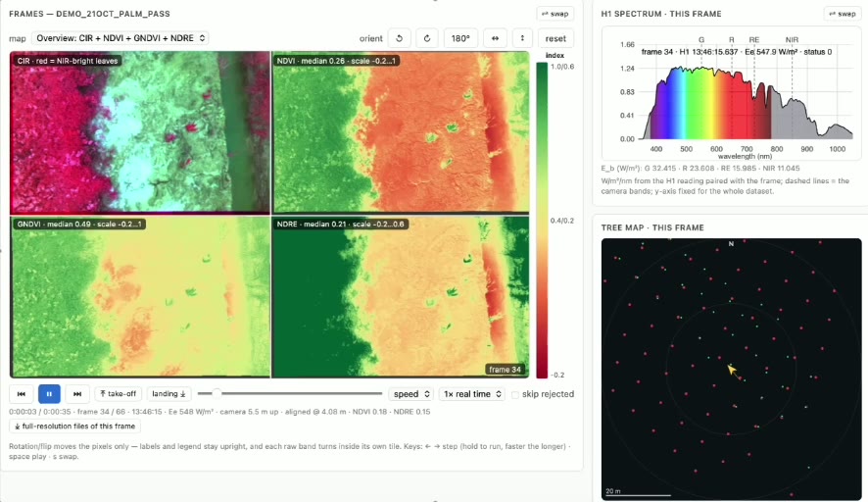Click the GNDVI median 0.49 label
Screen dimensions: 868x502
pos(79,225)
